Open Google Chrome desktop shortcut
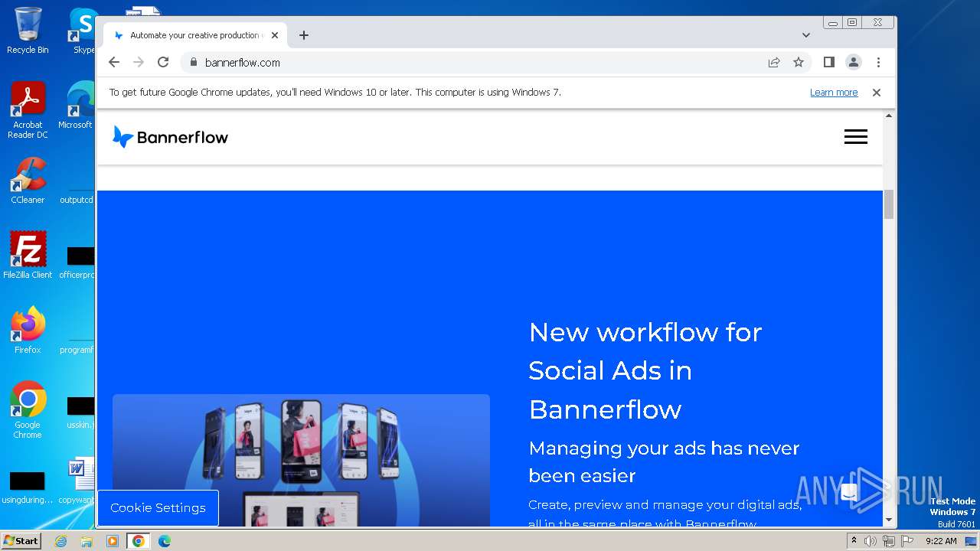 click(x=28, y=410)
